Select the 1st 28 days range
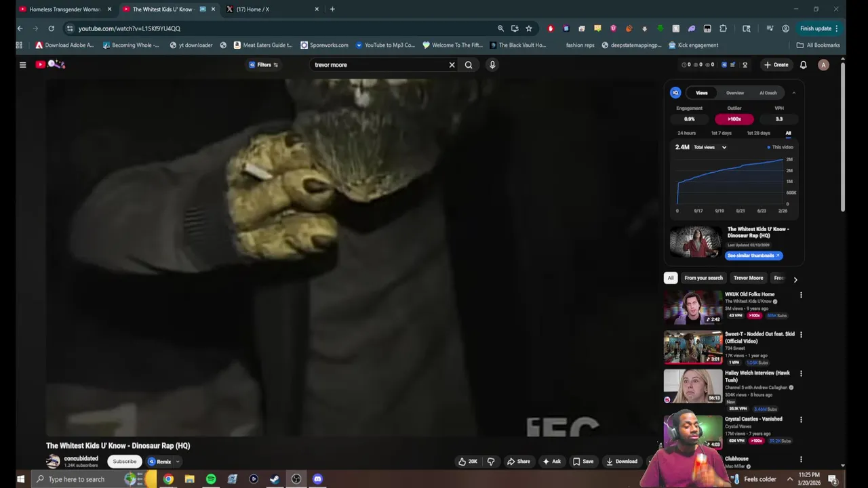 (x=758, y=133)
